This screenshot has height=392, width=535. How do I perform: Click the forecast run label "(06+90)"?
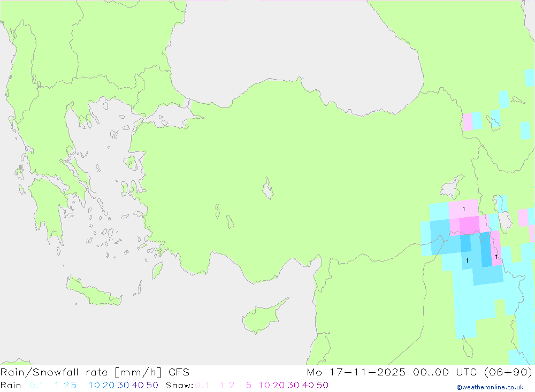(508, 372)
